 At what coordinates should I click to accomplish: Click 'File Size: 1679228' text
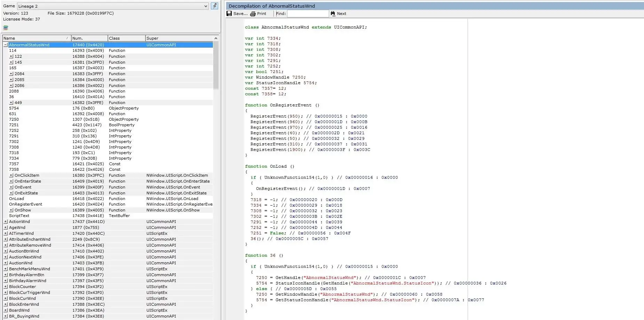(81, 13)
